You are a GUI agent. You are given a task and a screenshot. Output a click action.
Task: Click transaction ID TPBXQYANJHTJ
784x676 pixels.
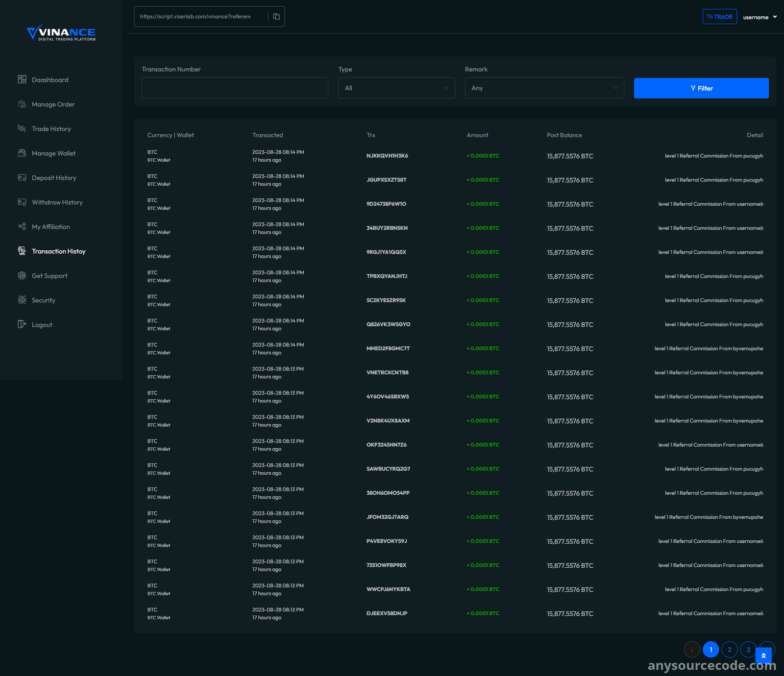pos(387,276)
